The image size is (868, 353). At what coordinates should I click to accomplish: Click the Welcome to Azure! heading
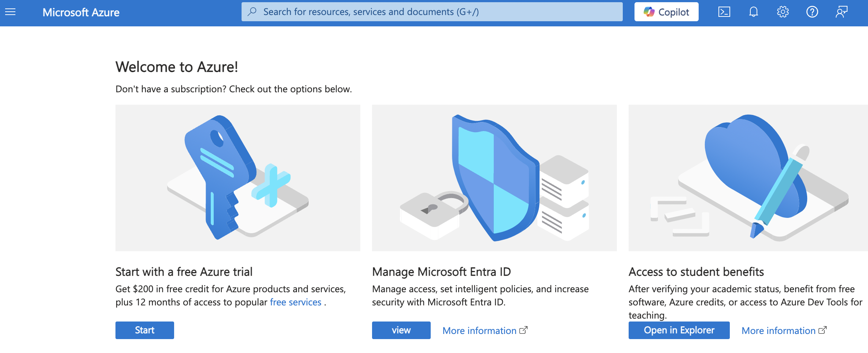[177, 67]
